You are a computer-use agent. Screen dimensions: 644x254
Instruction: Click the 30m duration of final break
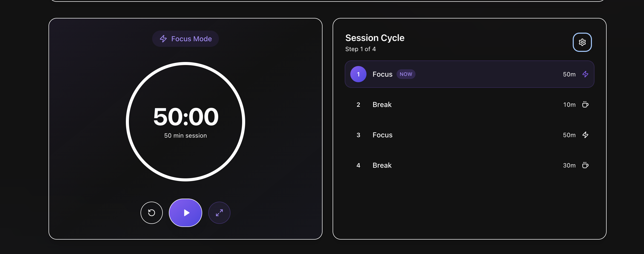pyautogui.click(x=569, y=165)
